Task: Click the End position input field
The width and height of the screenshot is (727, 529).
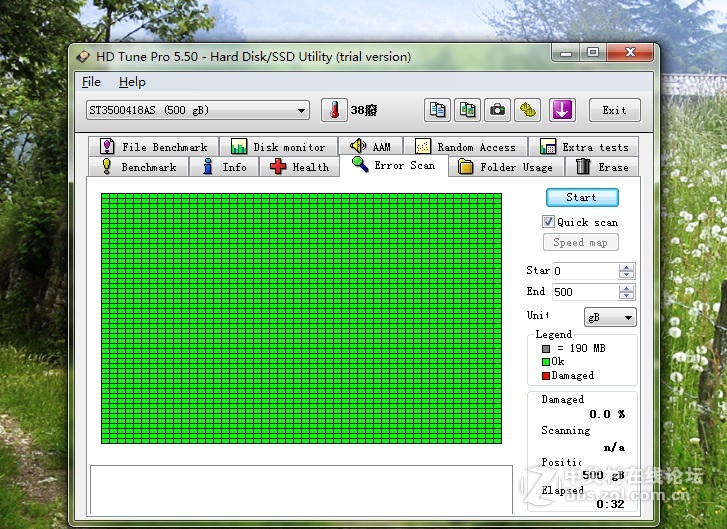Action: click(x=585, y=292)
